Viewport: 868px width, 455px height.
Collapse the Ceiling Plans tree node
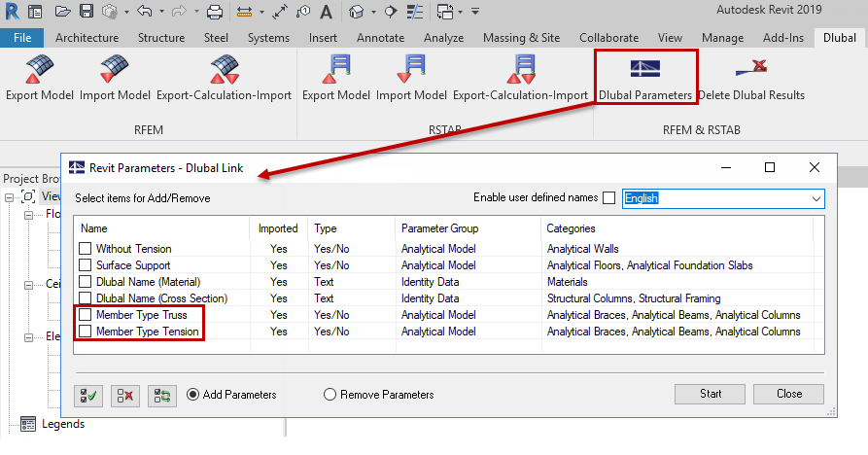pyautogui.click(x=28, y=285)
